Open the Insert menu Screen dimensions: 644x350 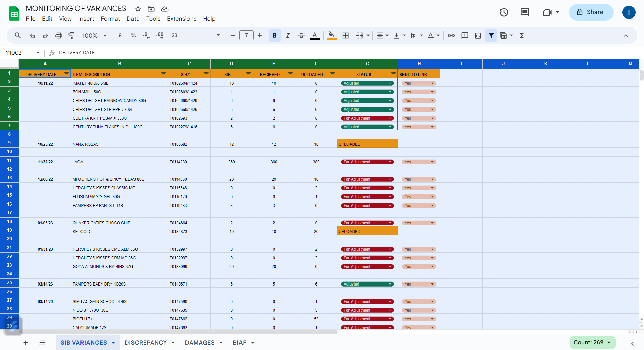point(86,19)
